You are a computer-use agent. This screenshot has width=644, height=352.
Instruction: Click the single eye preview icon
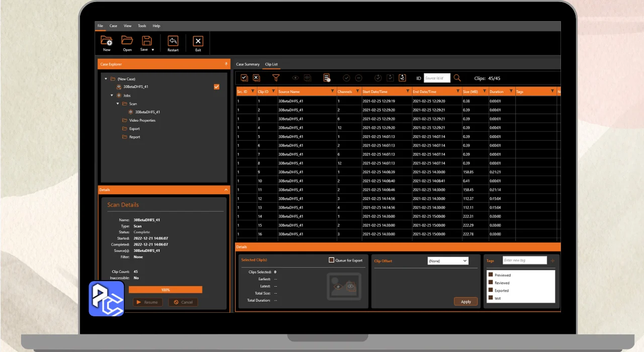295,78
